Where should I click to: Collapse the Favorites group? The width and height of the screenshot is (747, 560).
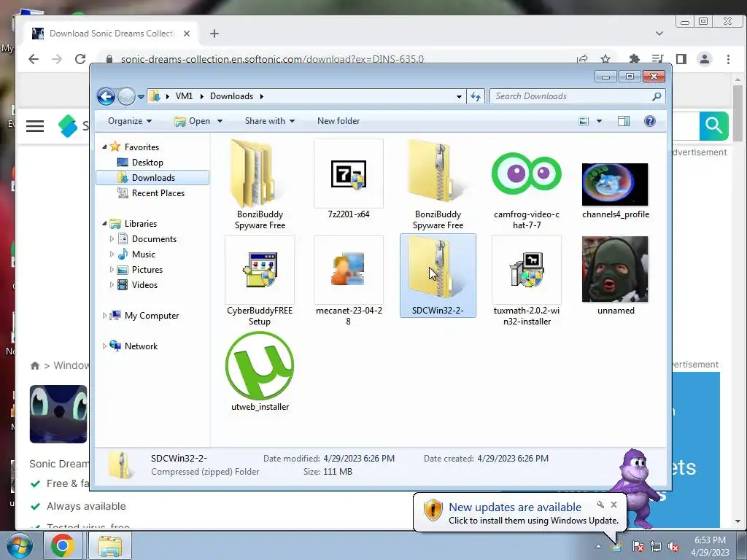104,147
